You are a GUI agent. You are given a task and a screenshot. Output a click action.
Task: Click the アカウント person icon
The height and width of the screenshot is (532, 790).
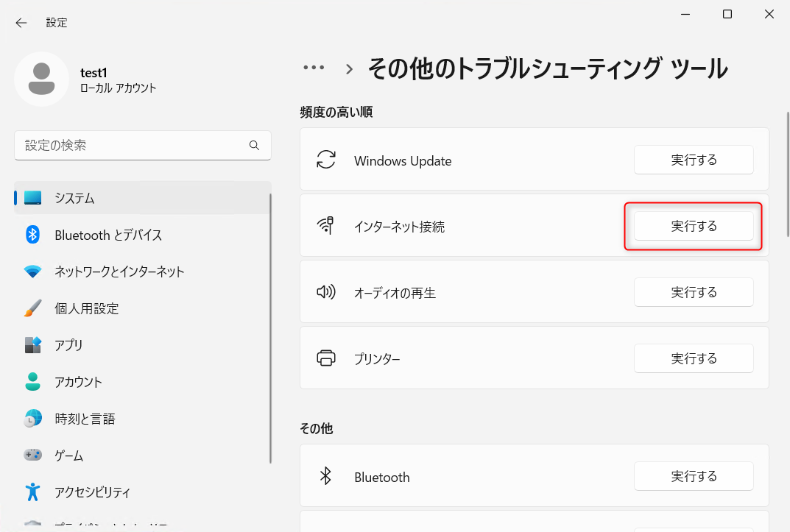pos(33,382)
